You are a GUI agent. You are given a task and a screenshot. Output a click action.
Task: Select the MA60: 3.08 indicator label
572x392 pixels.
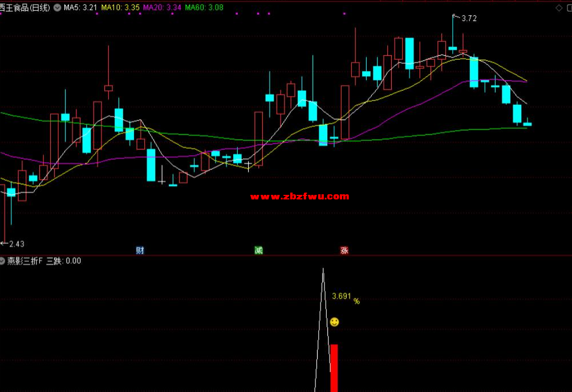click(204, 7)
